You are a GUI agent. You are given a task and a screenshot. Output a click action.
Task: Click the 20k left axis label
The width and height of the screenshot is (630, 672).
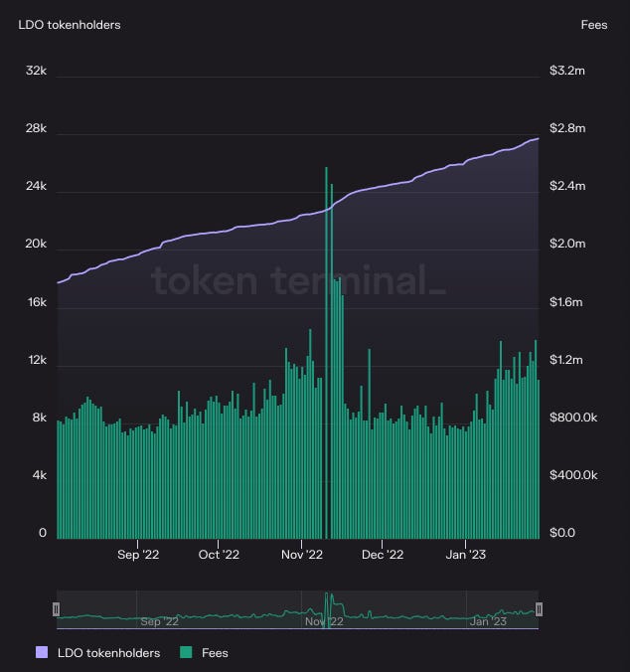[x=36, y=244]
